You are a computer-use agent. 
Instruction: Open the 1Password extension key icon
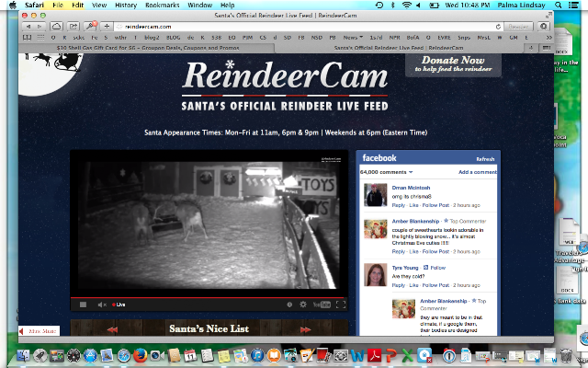[90, 27]
